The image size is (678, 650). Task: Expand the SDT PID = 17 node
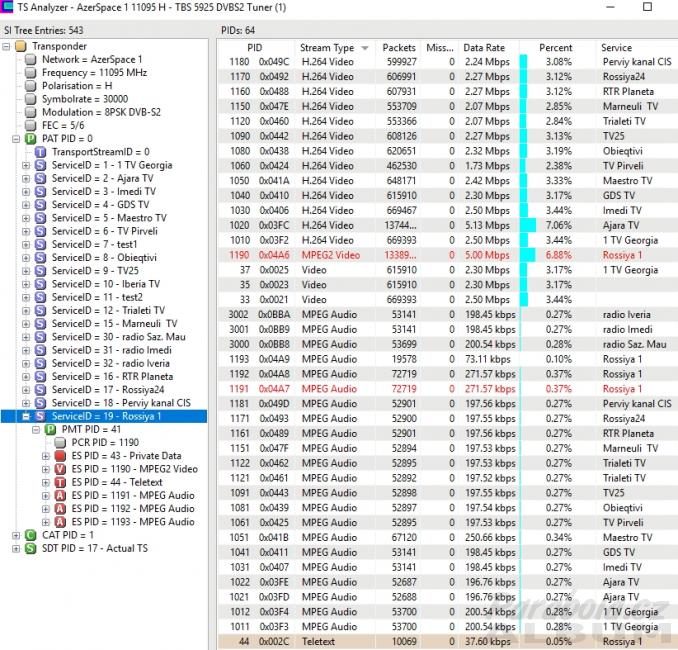tap(16, 548)
